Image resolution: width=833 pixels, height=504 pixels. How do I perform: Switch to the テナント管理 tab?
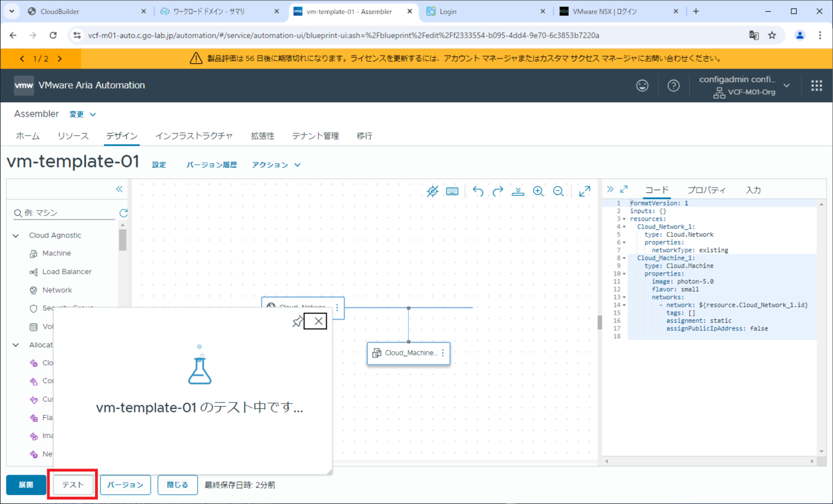[315, 136]
